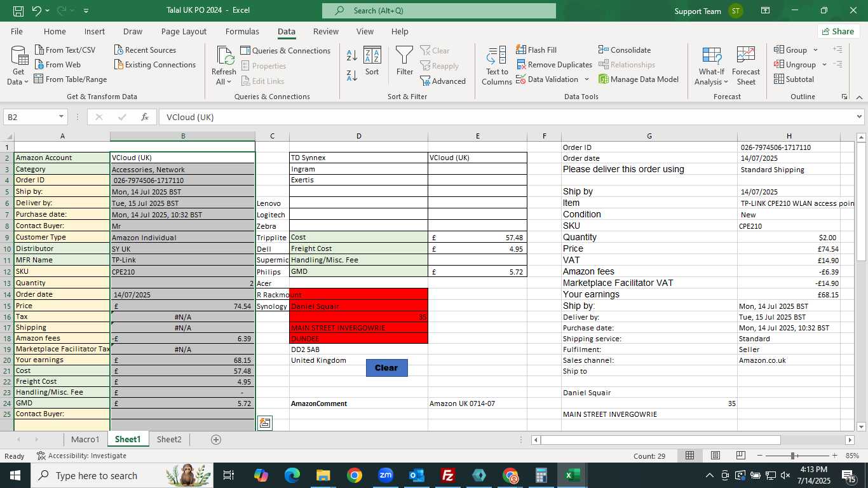Image resolution: width=868 pixels, height=488 pixels.
Task: Click the zoom out minus button
Action: point(759,456)
